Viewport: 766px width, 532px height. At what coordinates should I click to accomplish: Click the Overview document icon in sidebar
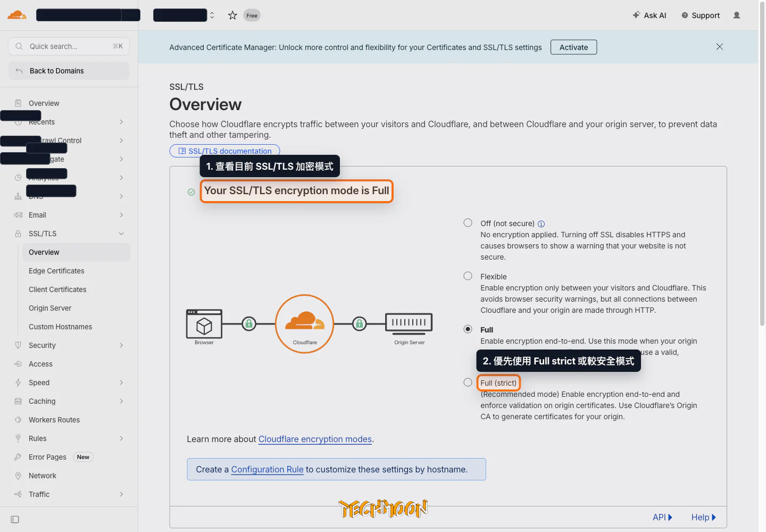pyautogui.click(x=18, y=103)
